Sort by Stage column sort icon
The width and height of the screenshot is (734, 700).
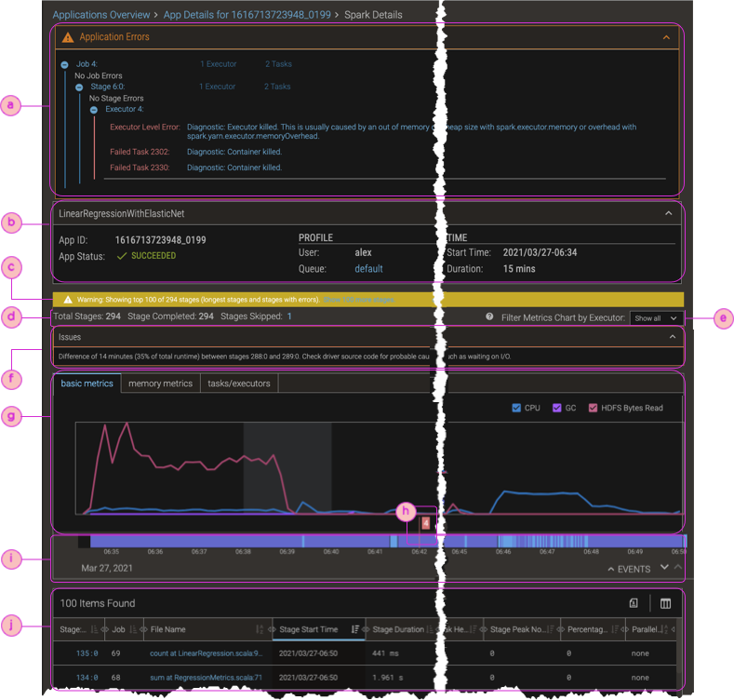click(94, 629)
